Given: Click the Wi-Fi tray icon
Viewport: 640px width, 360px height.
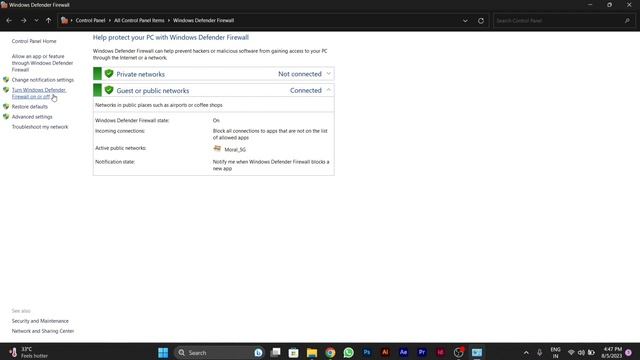Looking at the screenshot, I should click(x=571, y=353).
